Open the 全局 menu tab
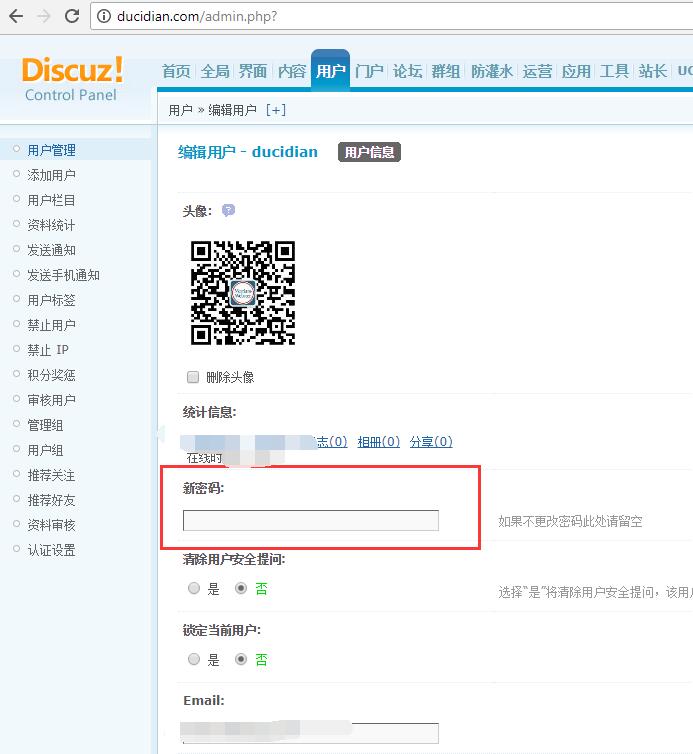The height and width of the screenshot is (754, 693). click(x=215, y=71)
